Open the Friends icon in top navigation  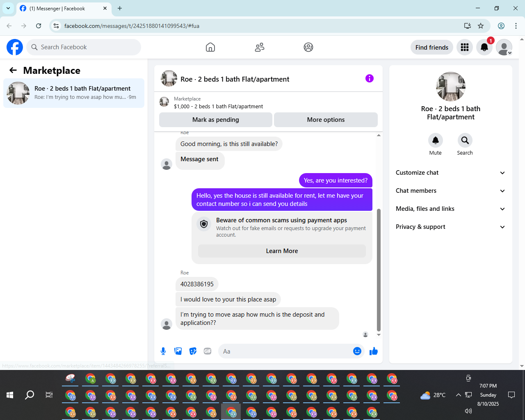(260, 47)
